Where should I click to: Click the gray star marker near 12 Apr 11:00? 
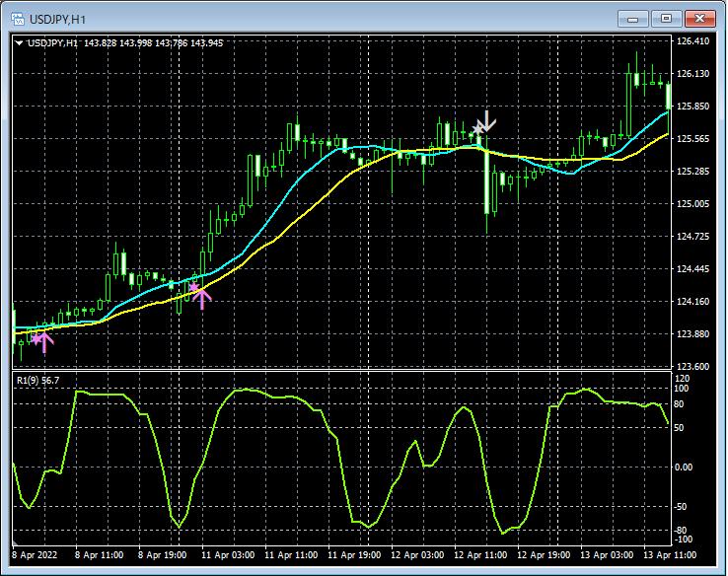(478, 129)
